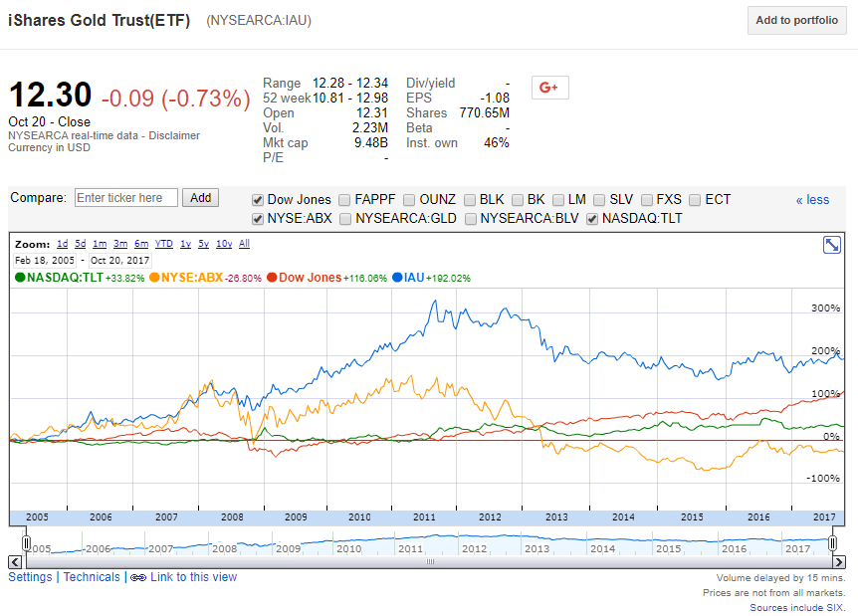Click the right range slider handle
This screenshot has height=616, width=858.
tap(832, 542)
